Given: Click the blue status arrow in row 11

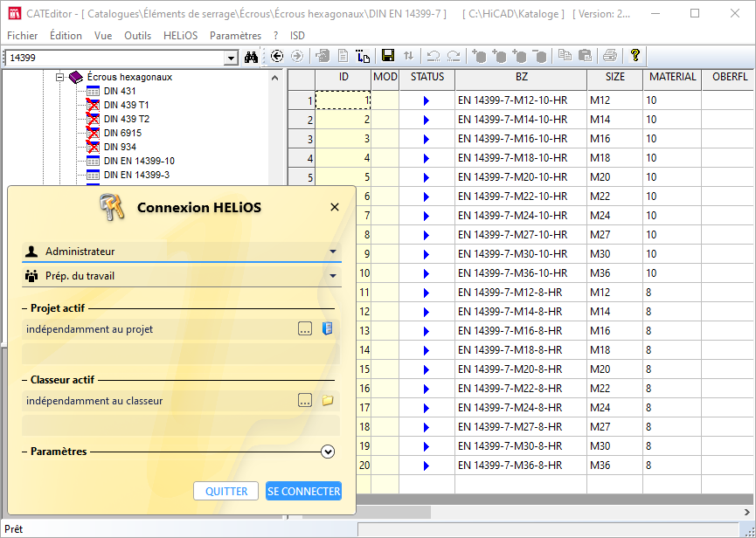Looking at the screenshot, I should click(x=427, y=293).
